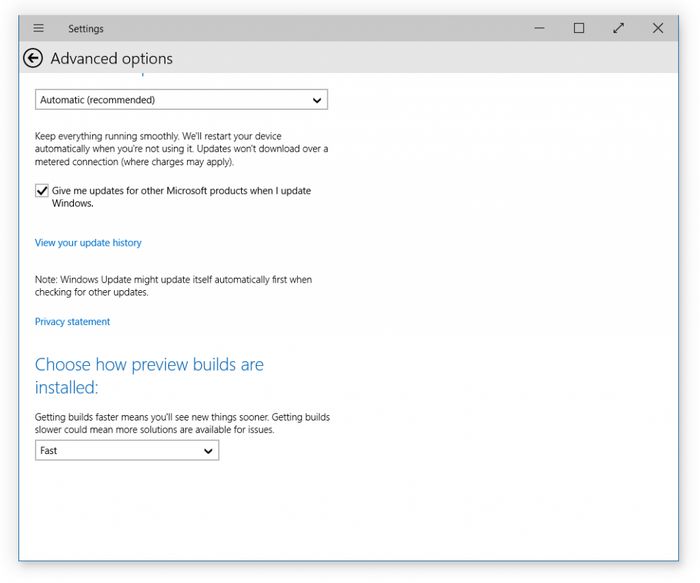Click the diagonal-arrows full screen icon
The height and width of the screenshot is (583, 700).
point(618,28)
